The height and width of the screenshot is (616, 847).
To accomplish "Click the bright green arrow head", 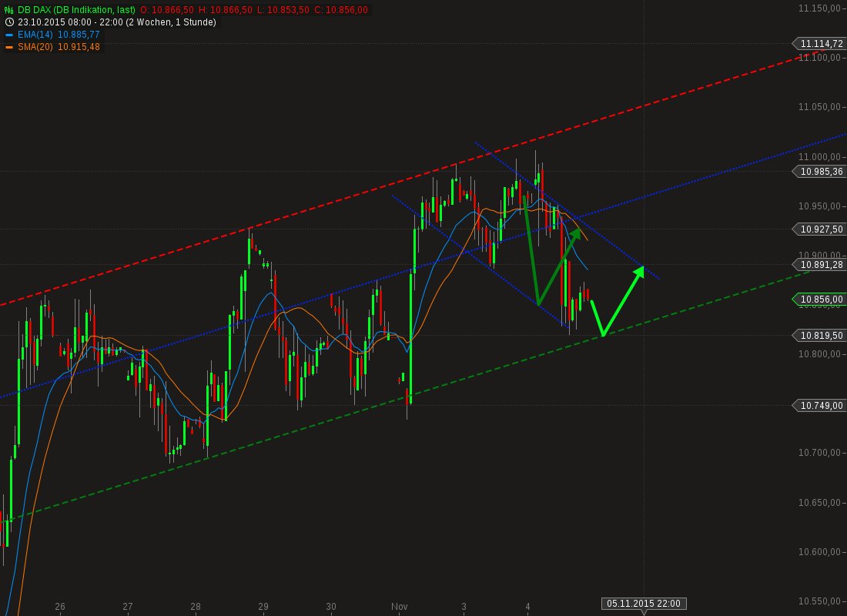I will 638,271.
